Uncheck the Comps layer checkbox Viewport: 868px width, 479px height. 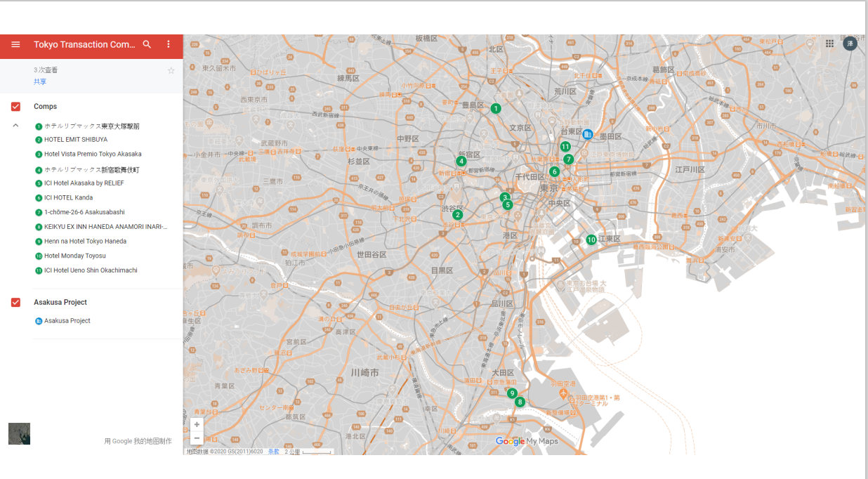pos(15,107)
